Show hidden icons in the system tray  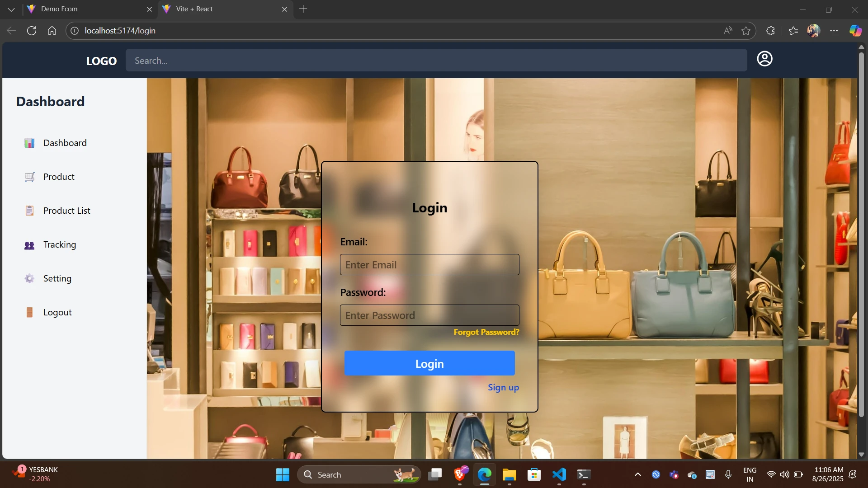coord(637,474)
